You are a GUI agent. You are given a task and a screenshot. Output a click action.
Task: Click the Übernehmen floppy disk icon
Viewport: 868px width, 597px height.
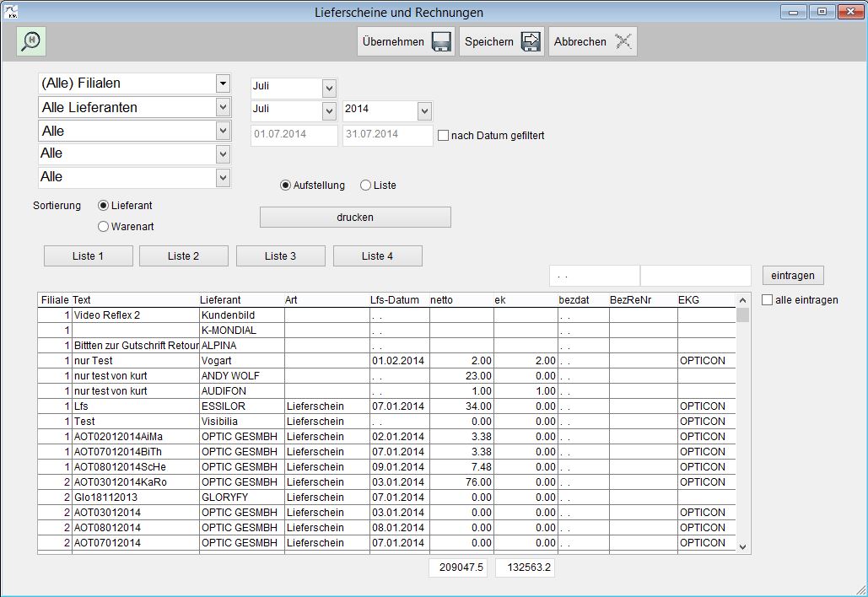pos(441,41)
